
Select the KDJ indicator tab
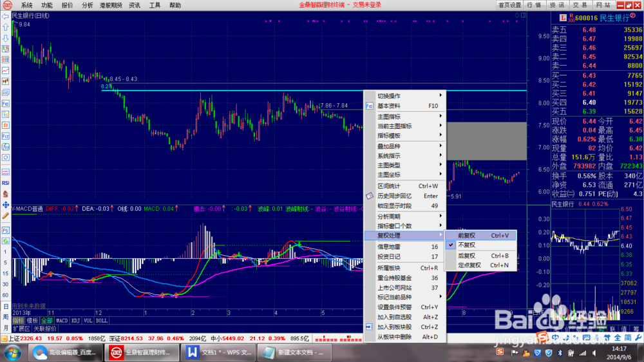pyautogui.click(x=75, y=321)
